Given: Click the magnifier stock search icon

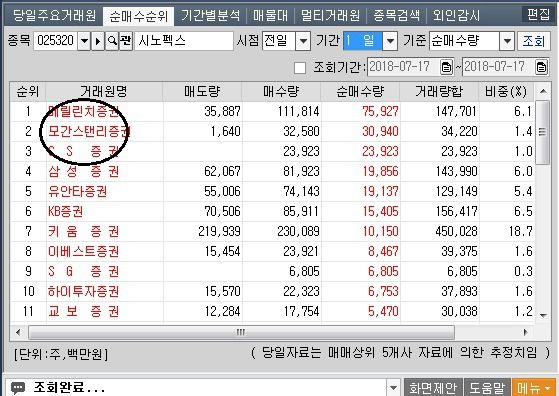Looking at the screenshot, I should click(x=112, y=41).
